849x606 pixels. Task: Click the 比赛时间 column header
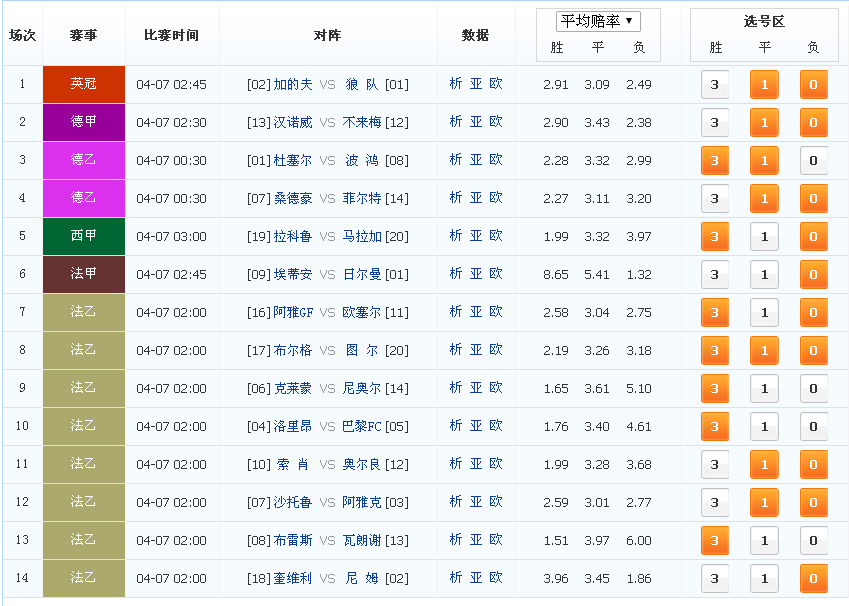click(x=171, y=35)
